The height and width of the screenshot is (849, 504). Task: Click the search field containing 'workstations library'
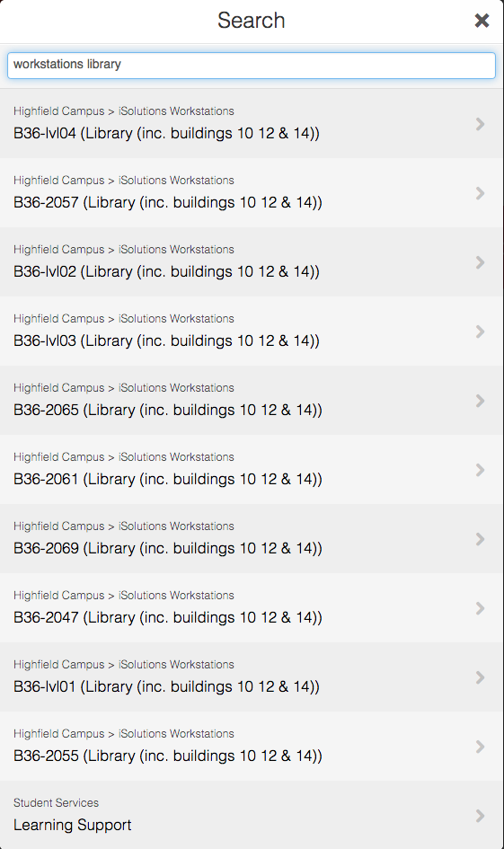pos(252,65)
